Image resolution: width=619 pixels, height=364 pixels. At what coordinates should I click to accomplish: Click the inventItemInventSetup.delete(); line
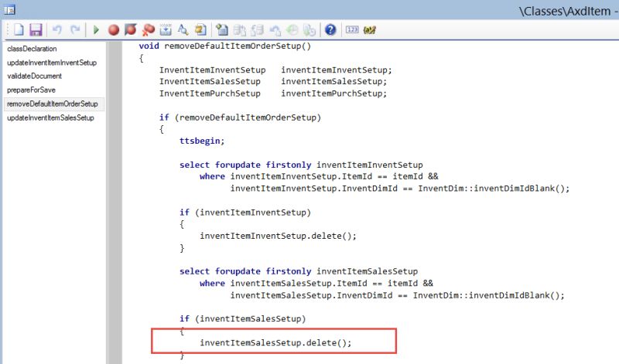click(x=278, y=236)
